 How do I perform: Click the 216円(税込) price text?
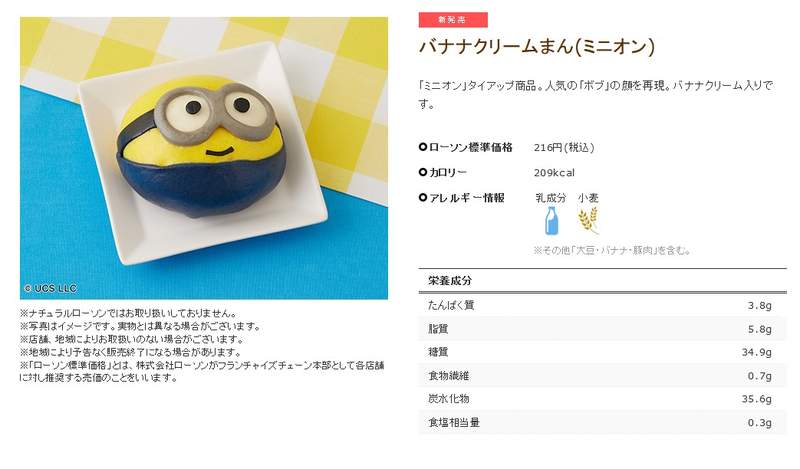pos(564,147)
